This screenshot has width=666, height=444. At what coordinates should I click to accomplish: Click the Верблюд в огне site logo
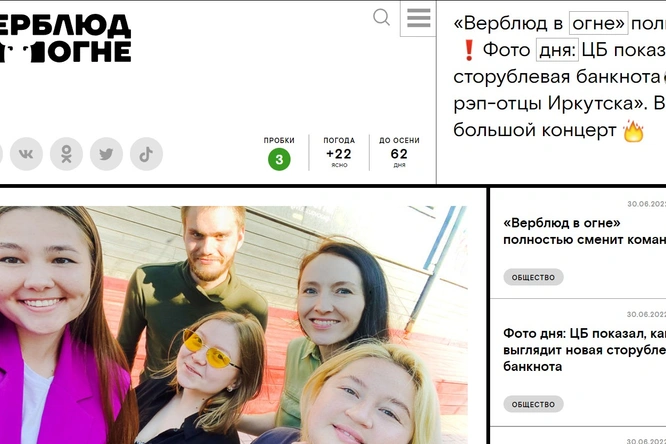pyautogui.click(x=65, y=38)
